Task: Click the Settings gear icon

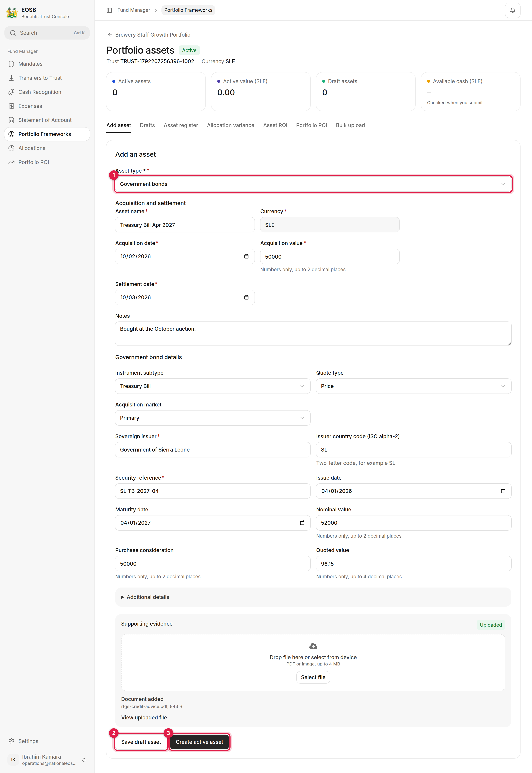Action: (x=11, y=741)
